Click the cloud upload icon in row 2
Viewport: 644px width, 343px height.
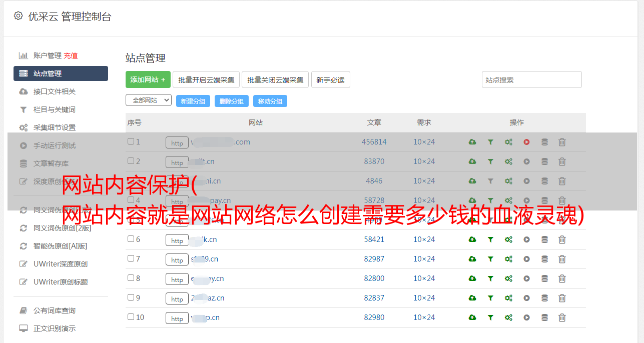coord(472,161)
